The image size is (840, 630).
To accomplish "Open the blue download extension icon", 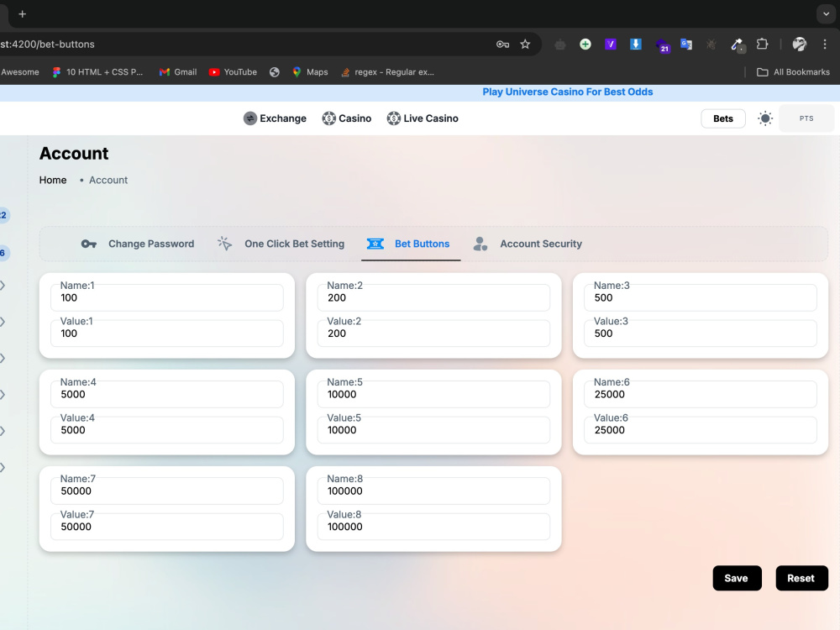I will [x=635, y=45].
